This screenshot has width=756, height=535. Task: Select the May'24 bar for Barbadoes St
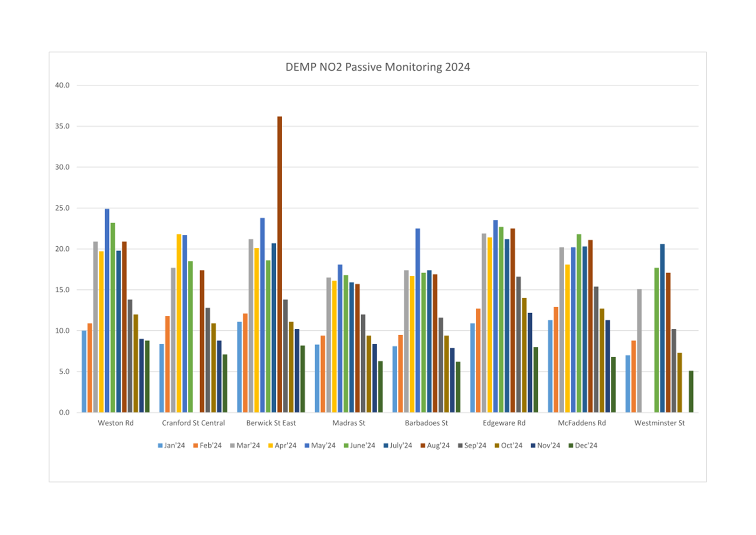pyautogui.click(x=418, y=321)
